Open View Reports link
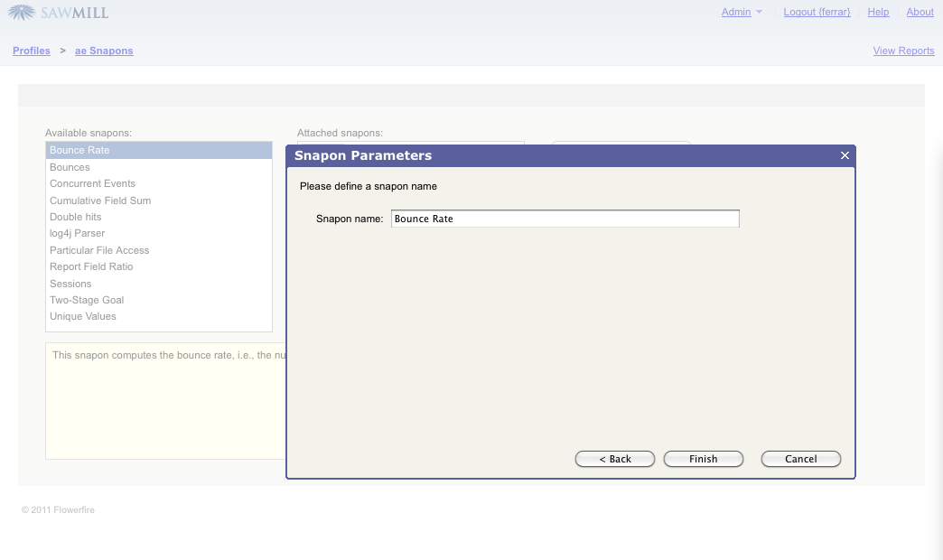The image size is (943, 560). click(903, 51)
